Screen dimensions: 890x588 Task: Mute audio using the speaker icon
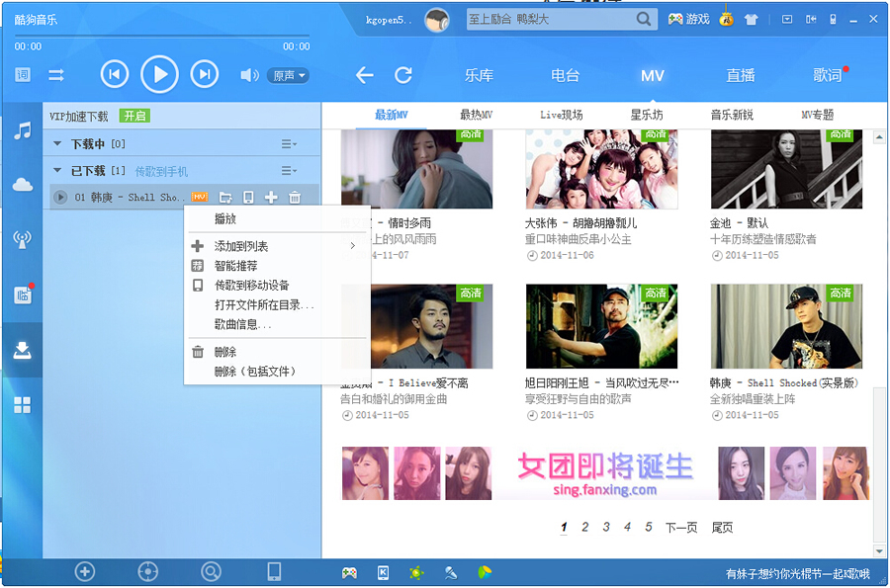pyautogui.click(x=251, y=74)
